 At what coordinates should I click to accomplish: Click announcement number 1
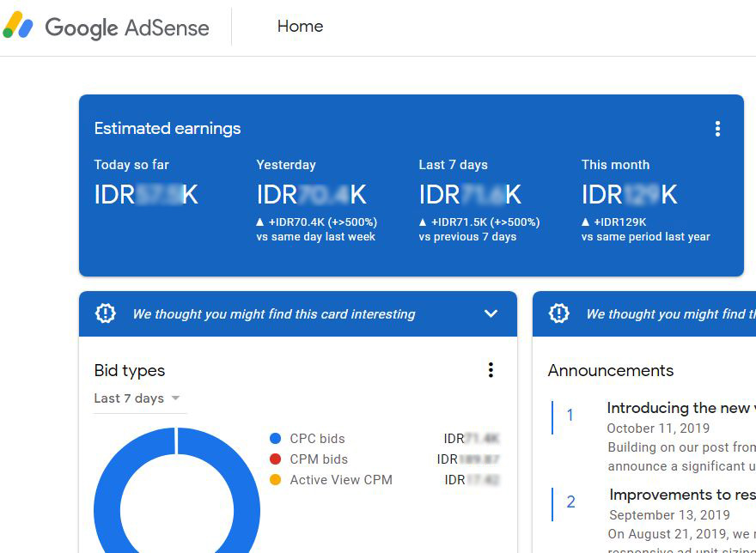pyautogui.click(x=570, y=415)
